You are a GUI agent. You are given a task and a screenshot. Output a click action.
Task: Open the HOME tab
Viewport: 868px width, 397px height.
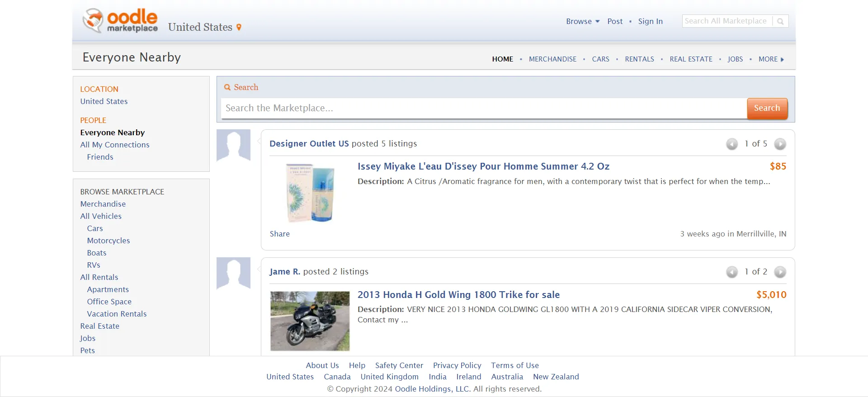click(x=503, y=59)
